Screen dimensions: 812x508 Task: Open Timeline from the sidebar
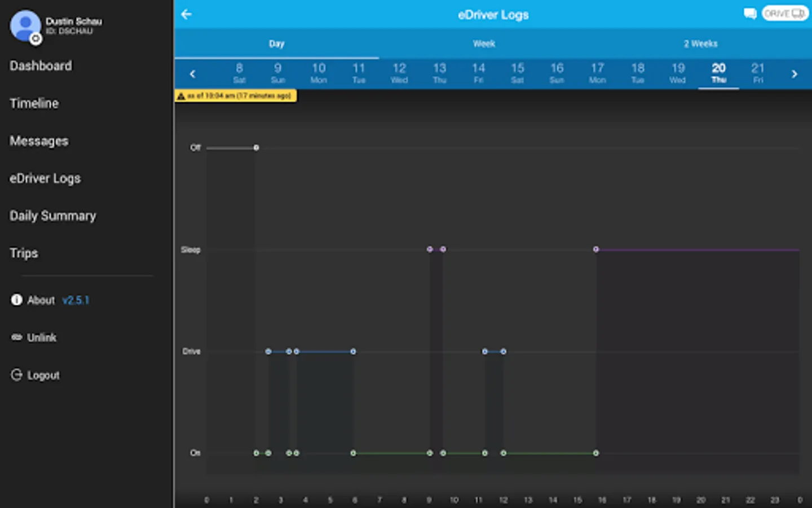point(34,103)
